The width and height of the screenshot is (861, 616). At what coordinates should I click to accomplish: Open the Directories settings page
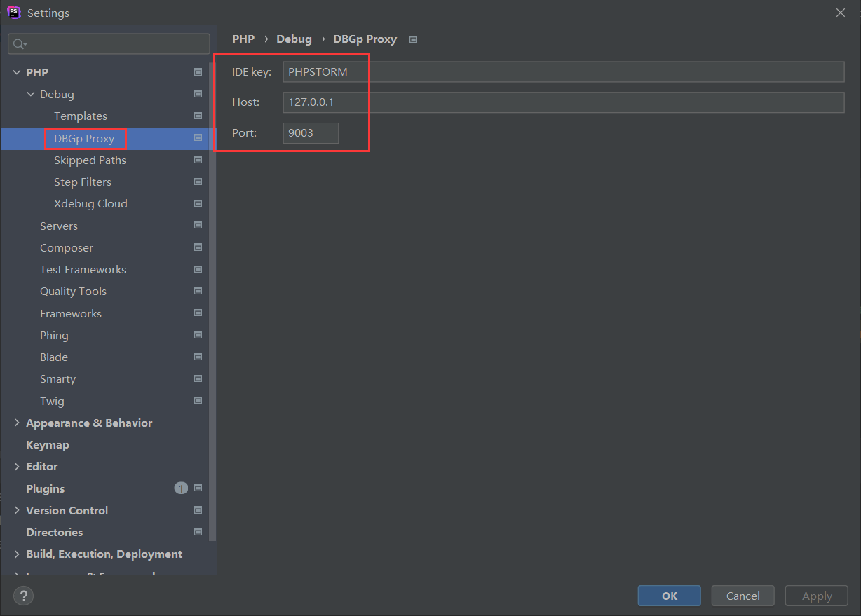[55, 532]
